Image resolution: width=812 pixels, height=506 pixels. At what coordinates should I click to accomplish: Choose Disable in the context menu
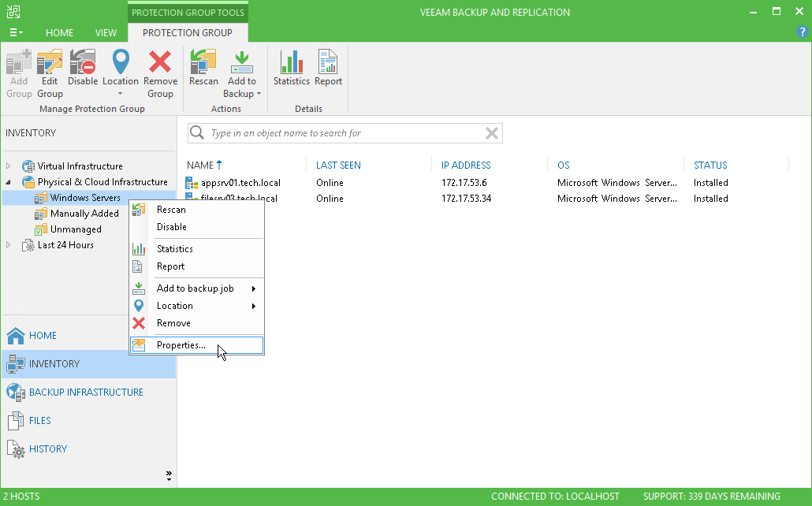pyautogui.click(x=197, y=227)
